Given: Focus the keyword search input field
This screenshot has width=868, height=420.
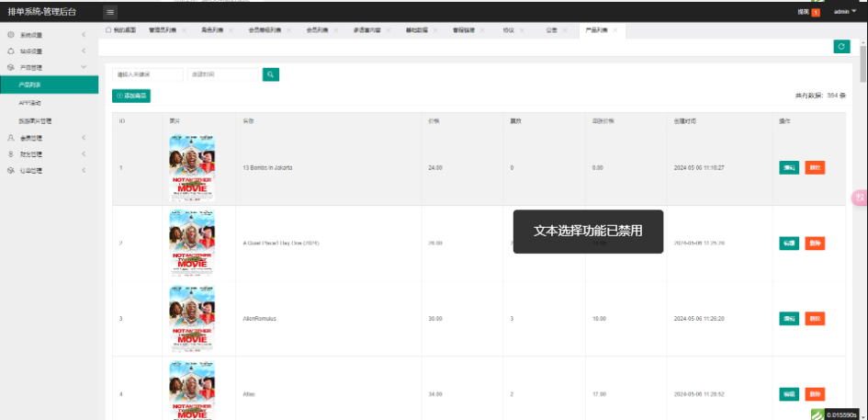Looking at the screenshot, I should (147, 74).
